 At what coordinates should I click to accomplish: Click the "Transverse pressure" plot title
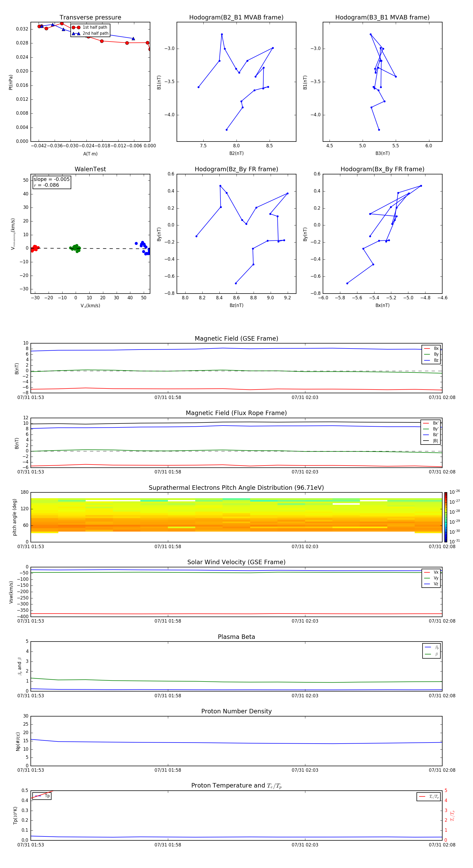coord(90,17)
